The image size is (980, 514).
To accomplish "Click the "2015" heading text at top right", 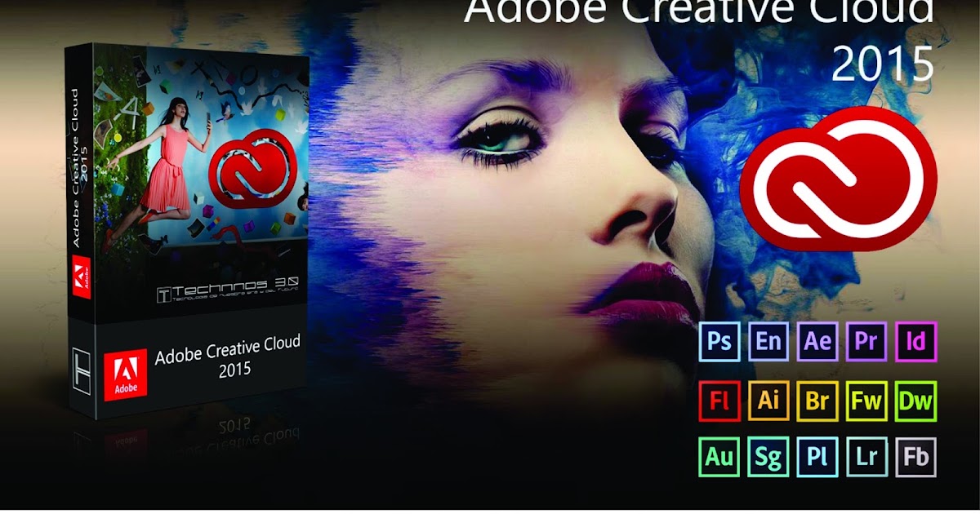I will tap(882, 63).
